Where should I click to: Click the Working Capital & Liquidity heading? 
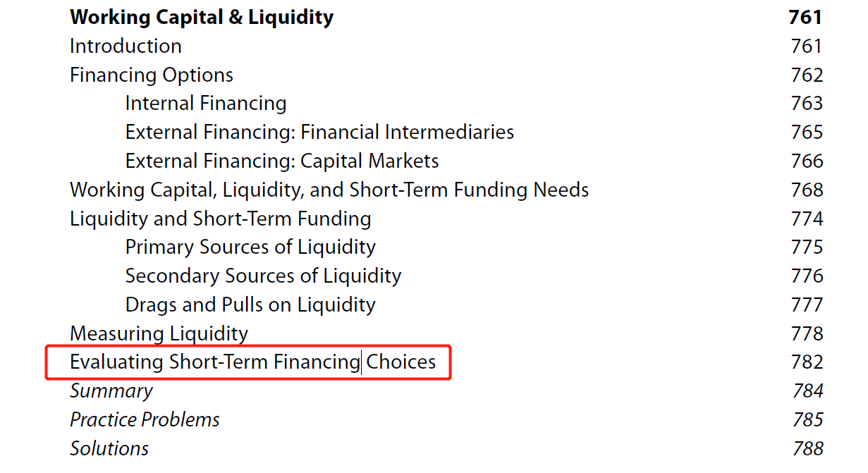(202, 18)
